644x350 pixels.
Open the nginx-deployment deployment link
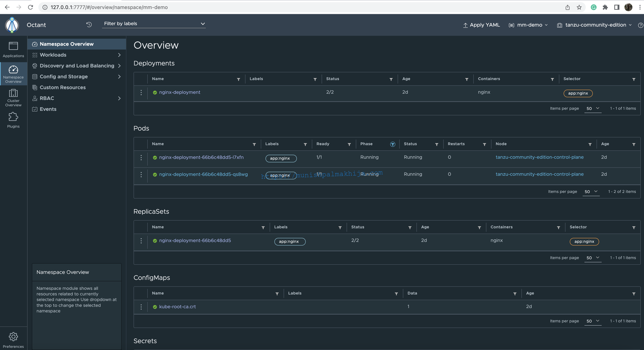[x=180, y=92]
